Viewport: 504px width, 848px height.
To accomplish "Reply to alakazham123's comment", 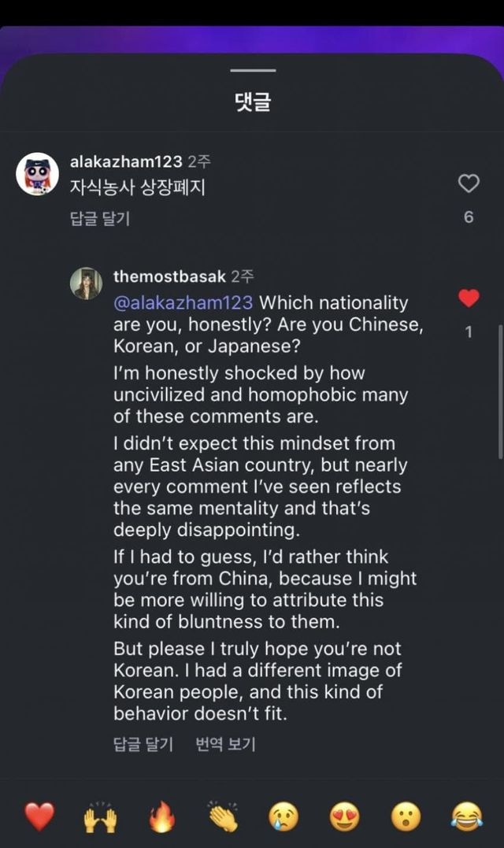I will pyautogui.click(x=99, y=219).
